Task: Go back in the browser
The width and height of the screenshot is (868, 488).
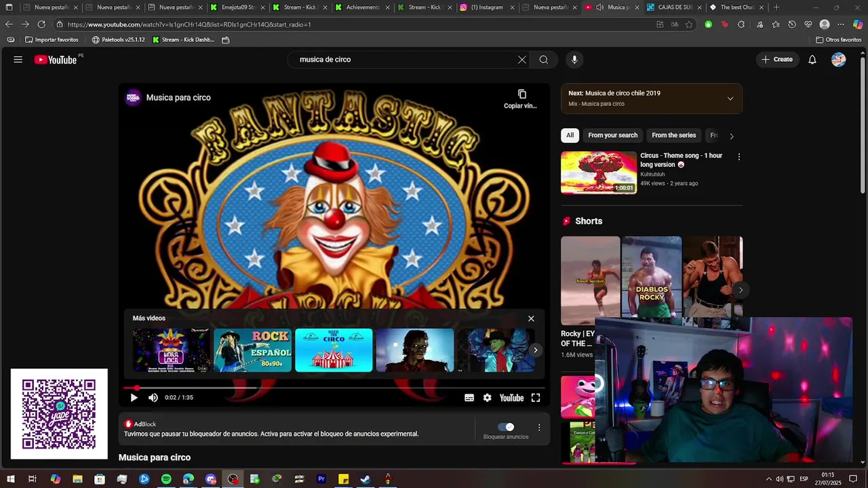Action: tap(9, 24)
